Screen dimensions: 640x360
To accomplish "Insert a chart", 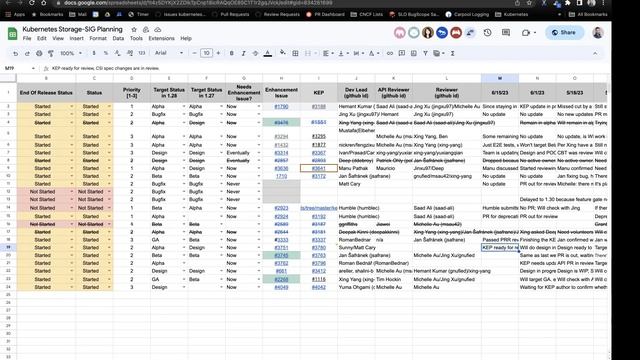I will tap(413, 53).
